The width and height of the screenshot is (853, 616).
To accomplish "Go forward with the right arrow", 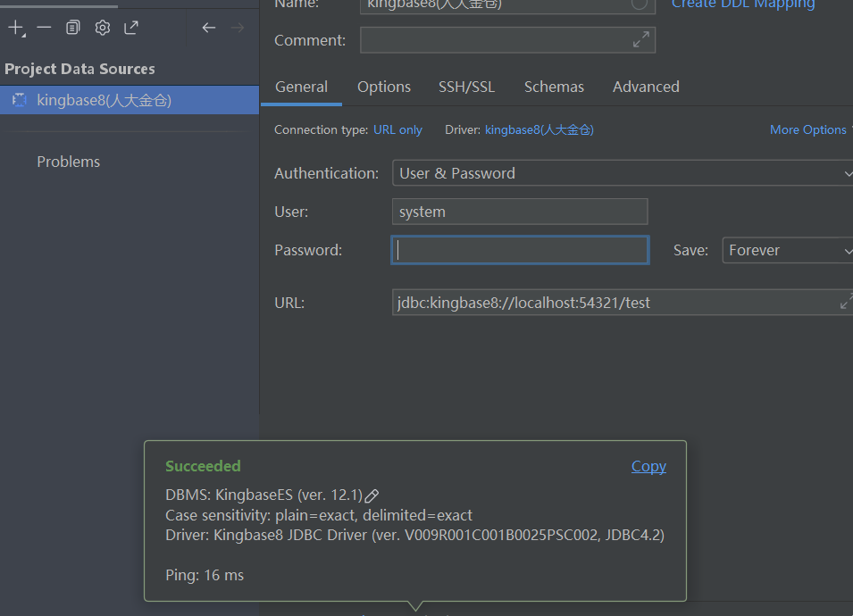I will coord(238,27).
